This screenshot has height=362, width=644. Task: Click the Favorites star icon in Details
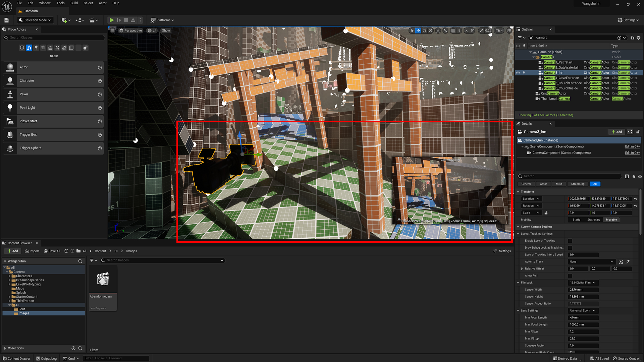tap(634, 176)
